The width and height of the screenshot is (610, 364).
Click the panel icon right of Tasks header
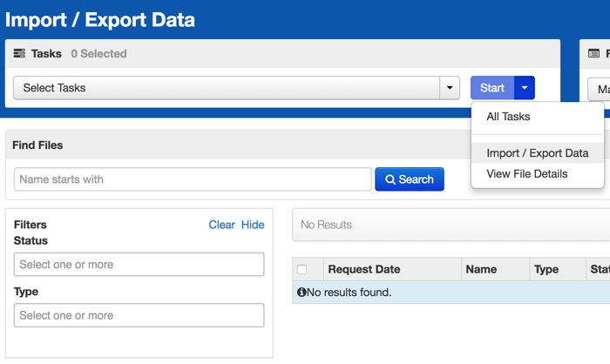click(x=593, y=54)
